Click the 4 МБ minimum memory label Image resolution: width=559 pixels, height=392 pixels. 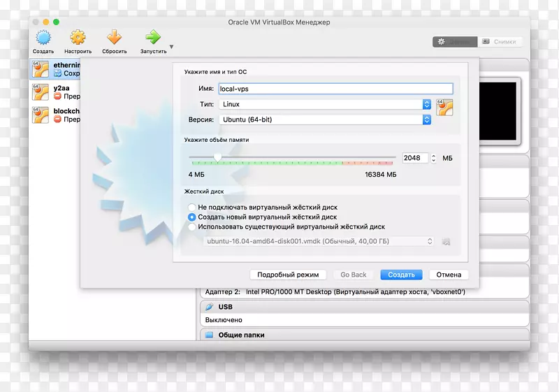(196, 175)
